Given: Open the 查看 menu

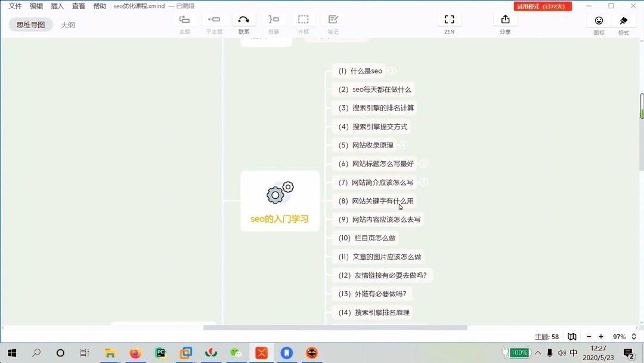Looking at the screenshot, I should click(x=79, y=5).
